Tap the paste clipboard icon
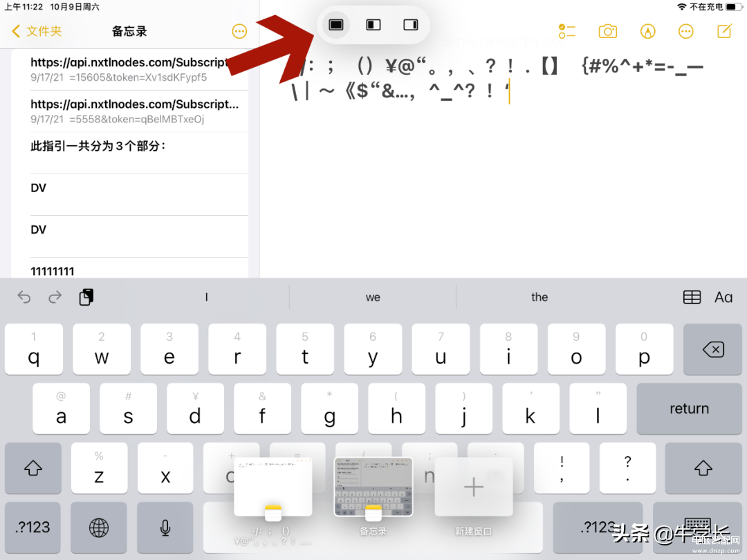 point(86,297)
